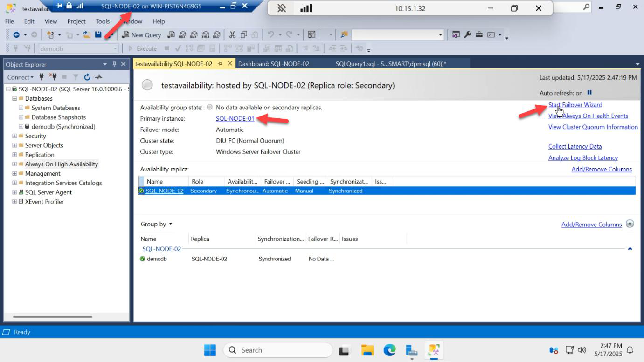Image resolution: width=644 pixels, height=362 pixels.
Task: Click the Windows taskbar Search box
Action: (278, 350)
